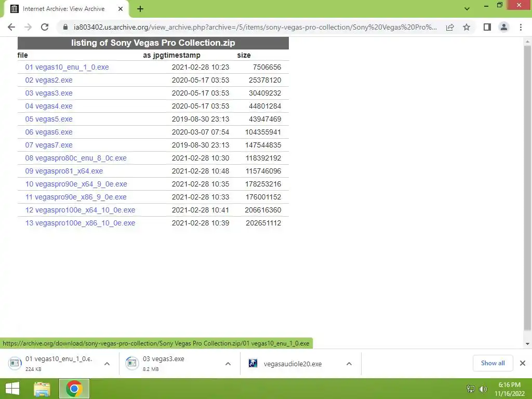Open File Explorer from taskbar

(x=42, y=389)
